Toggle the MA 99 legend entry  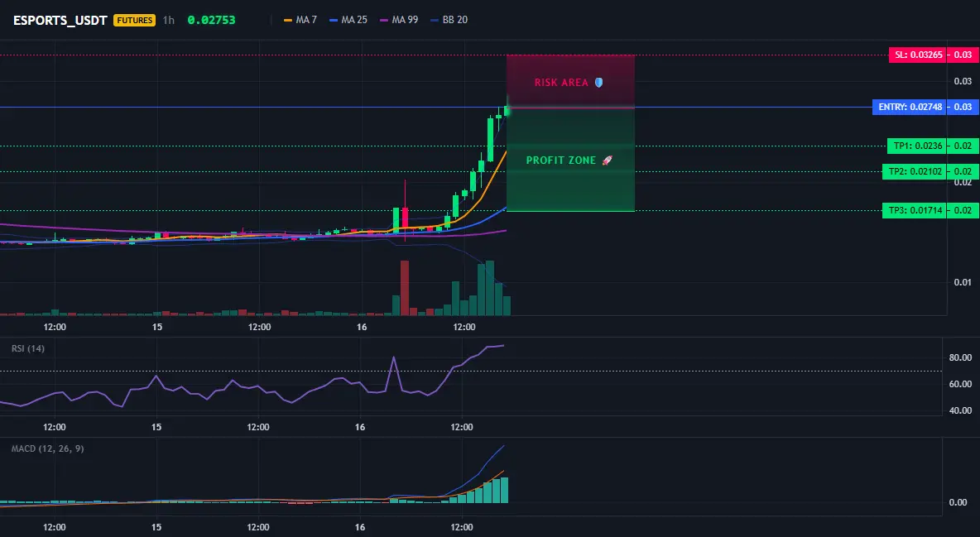tap(400, 20)
